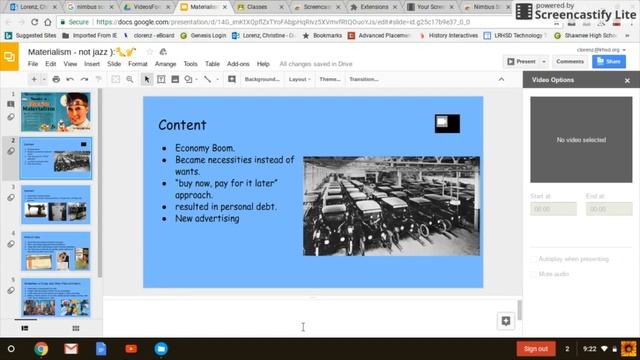Open Present dropdown arrow
The width and height of the screenshot is (640, 360).
pos(544,62)
